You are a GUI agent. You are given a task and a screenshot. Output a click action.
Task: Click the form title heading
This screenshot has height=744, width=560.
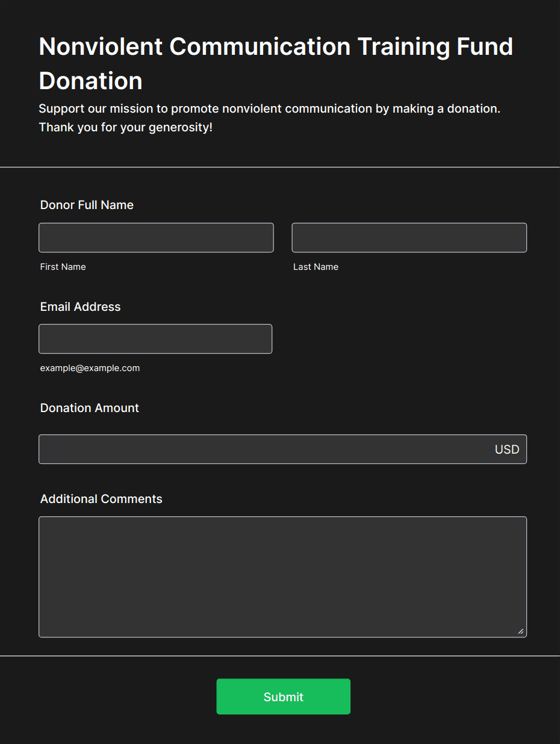(275, 63)
